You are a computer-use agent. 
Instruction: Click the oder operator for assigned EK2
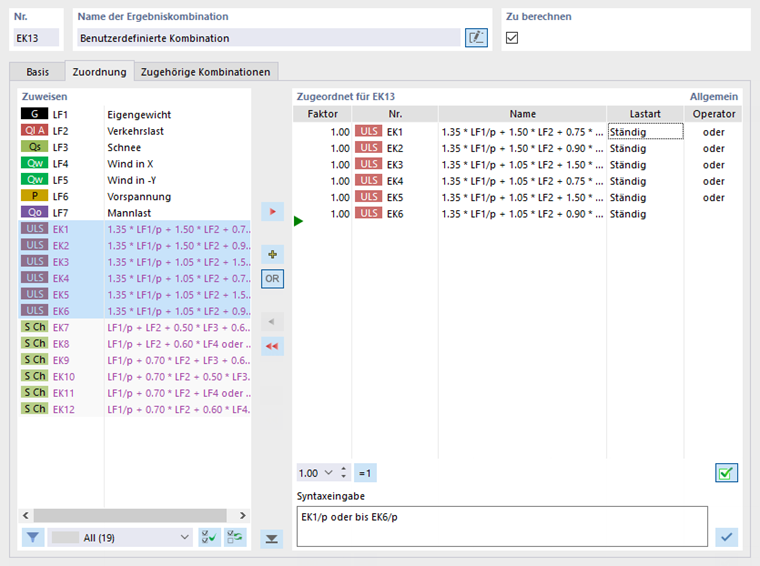[x=713, y=148]
